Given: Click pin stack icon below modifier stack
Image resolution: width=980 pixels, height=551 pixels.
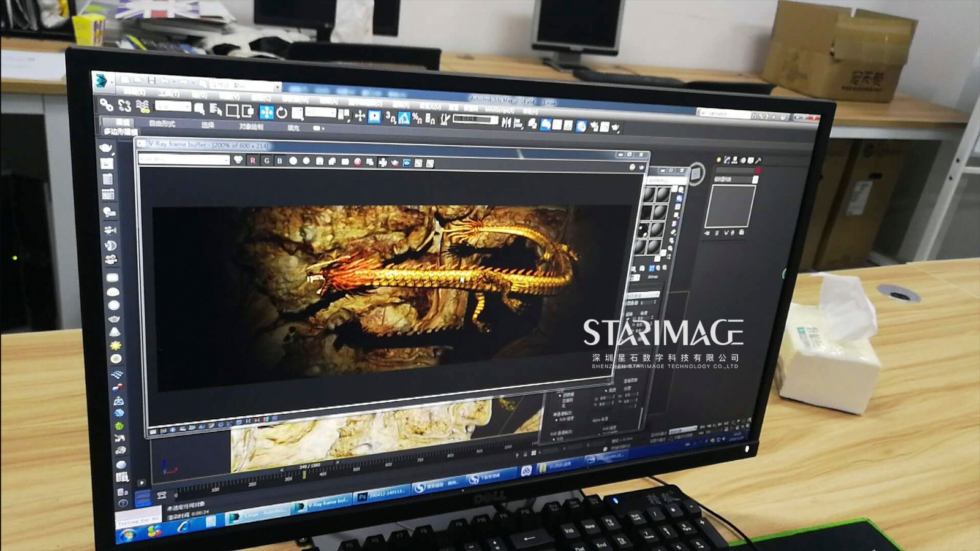Looking at the screenshot, I should click(x=707, y=233).
